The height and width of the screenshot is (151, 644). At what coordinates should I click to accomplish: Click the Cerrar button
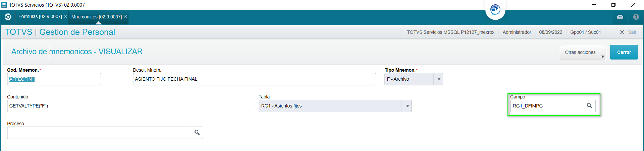tap(624, 52)
